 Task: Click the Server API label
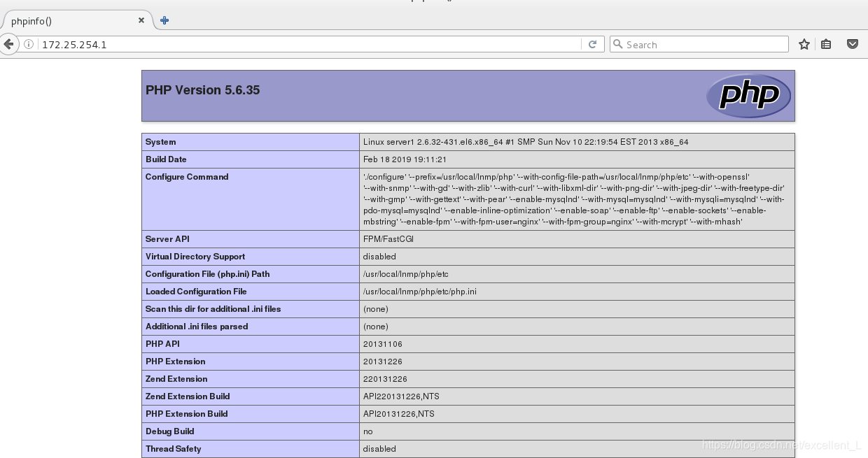167,239
